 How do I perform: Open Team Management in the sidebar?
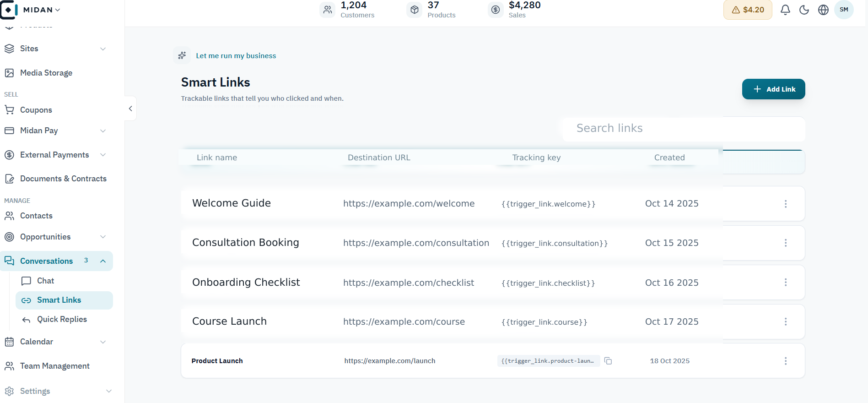(x=54, y=366)
